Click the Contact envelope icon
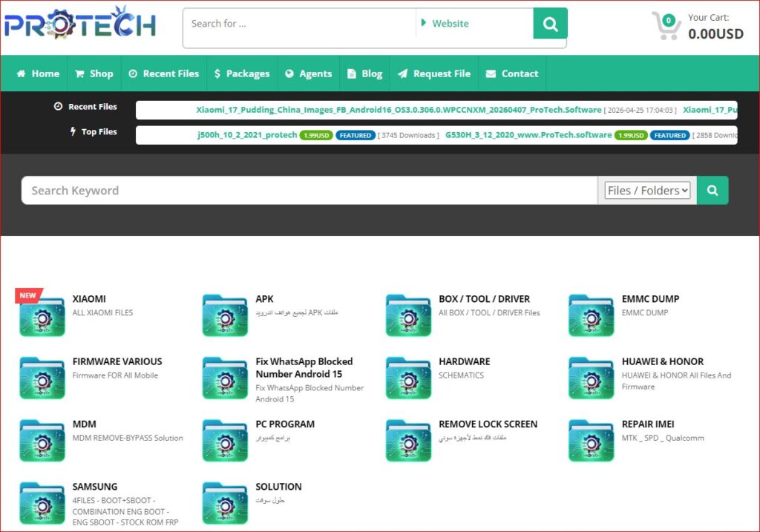Screen dimensions: 760x532 (x=491, y=73)
